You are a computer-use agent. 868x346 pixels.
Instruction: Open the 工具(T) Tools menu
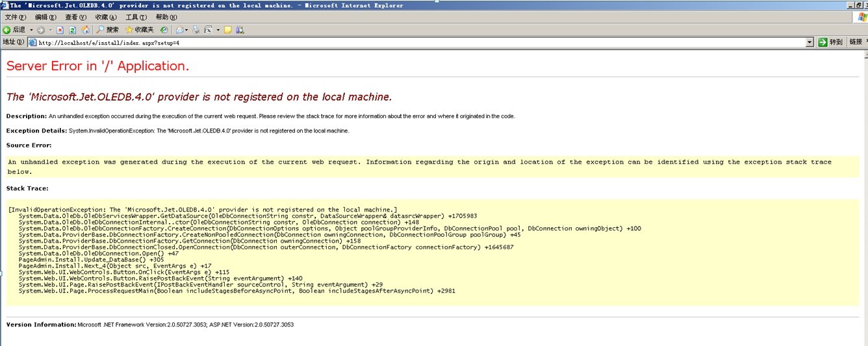136,18
